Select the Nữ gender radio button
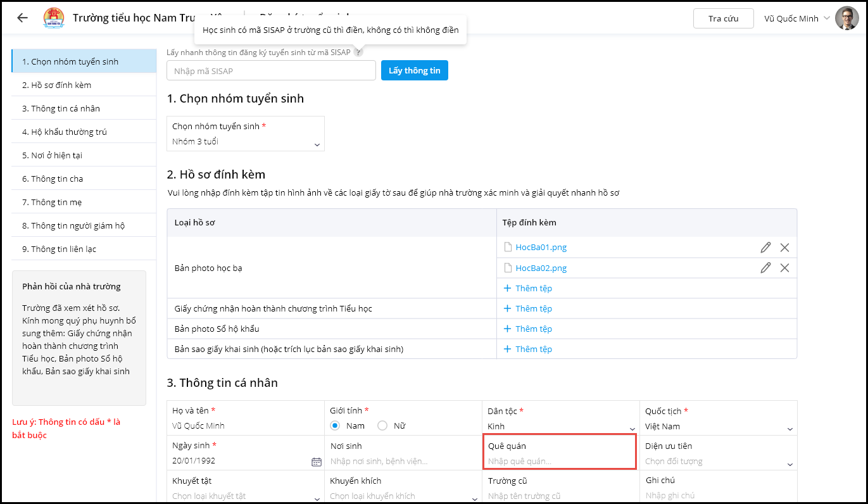Image resolution: width=868 pixels, height=504 pixels. [x=382, y=426]
